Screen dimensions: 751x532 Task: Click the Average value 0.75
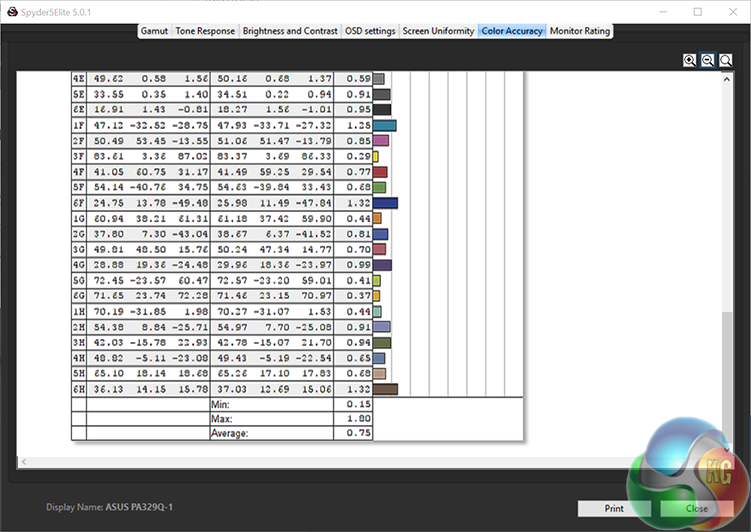359,433
